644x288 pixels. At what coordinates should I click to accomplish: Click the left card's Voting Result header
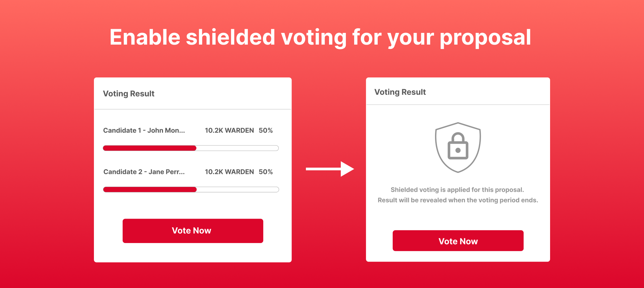tap(128, 94)
